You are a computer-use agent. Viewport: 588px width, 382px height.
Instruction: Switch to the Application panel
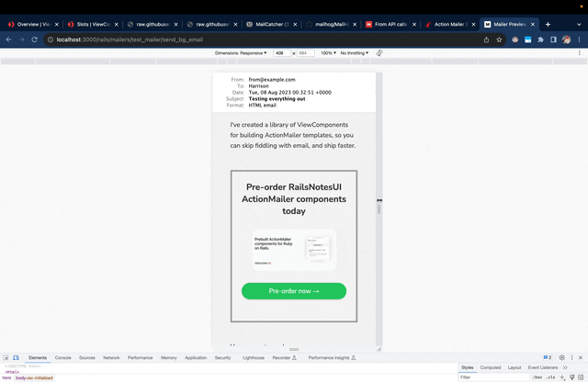pyautogui.click(x=196, y=357)
